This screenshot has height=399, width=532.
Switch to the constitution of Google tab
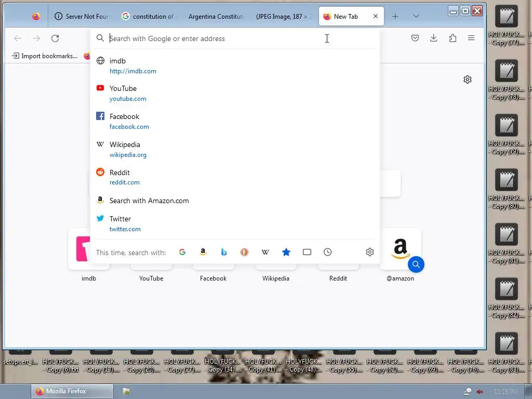[149, 16]
